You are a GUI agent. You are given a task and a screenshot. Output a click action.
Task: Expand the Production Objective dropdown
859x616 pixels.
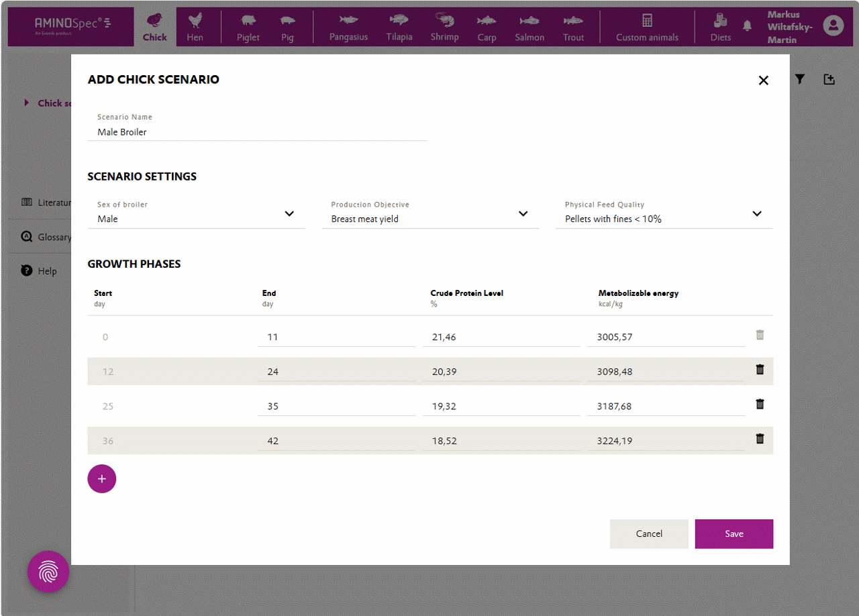point(430,214)
